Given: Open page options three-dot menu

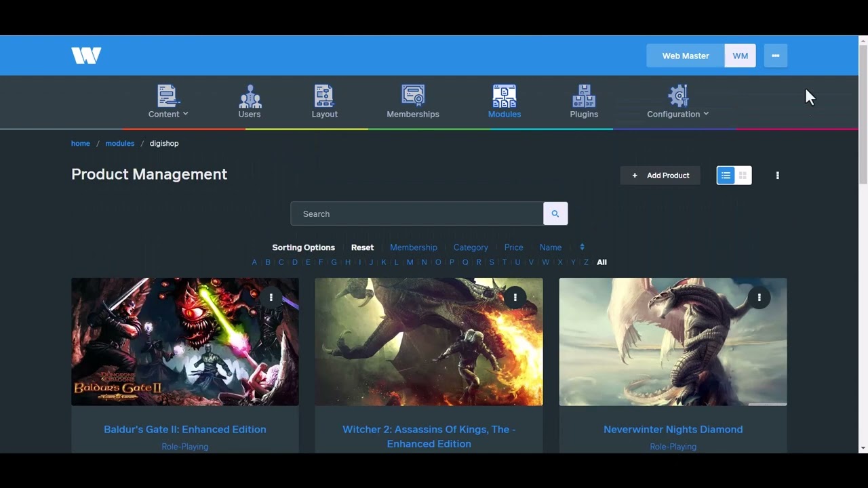Looking at the screenshot, I should click(777, 176).
